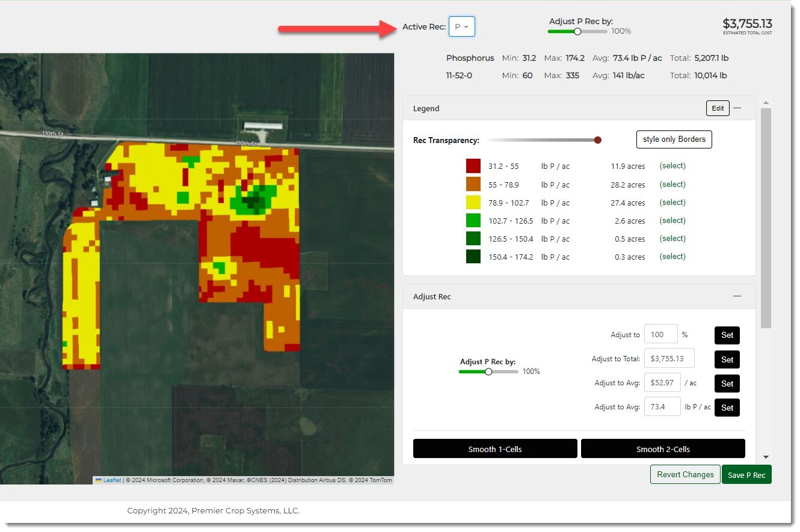Collapse the Adjust Rec panel

[737, 296]
